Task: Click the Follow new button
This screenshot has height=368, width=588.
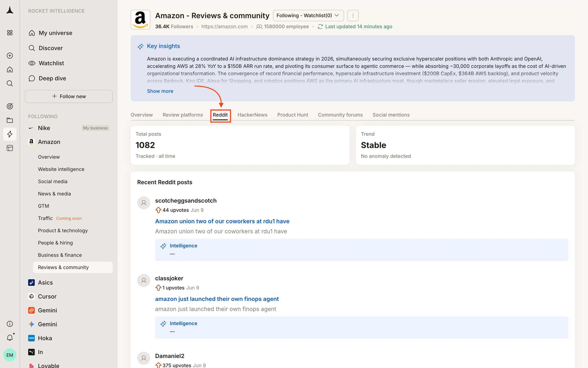Action: [x=69, y=96]
